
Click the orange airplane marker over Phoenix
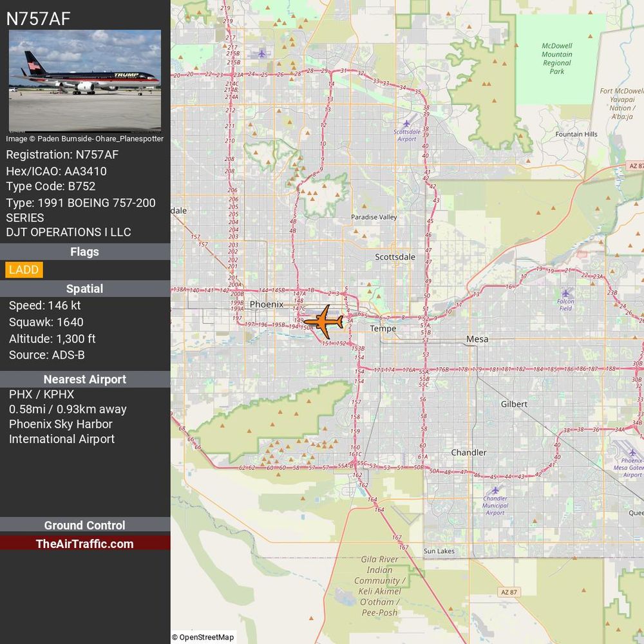click(324, 321)
